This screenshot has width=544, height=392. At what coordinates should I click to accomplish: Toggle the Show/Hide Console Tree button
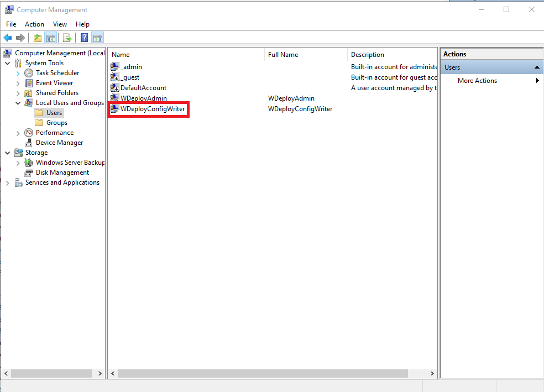pyautogui.click(x=50, y=38)
